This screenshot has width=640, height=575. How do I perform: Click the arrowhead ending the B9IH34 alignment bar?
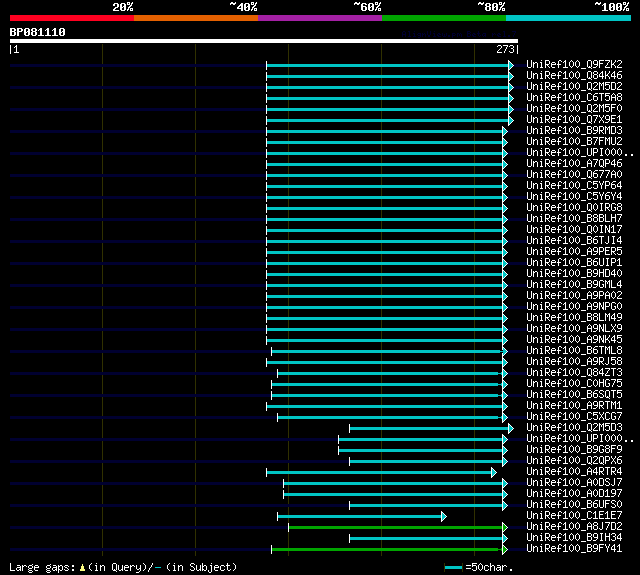point(505,539)
